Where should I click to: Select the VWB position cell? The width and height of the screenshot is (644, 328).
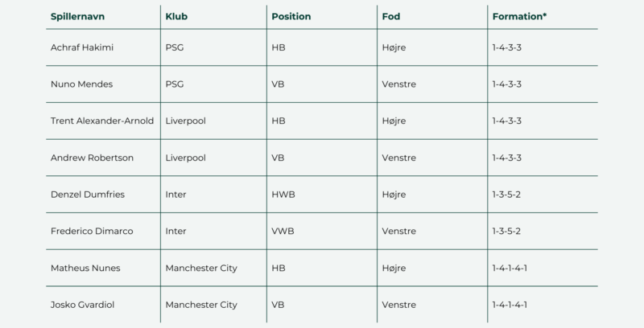point(283,231)
